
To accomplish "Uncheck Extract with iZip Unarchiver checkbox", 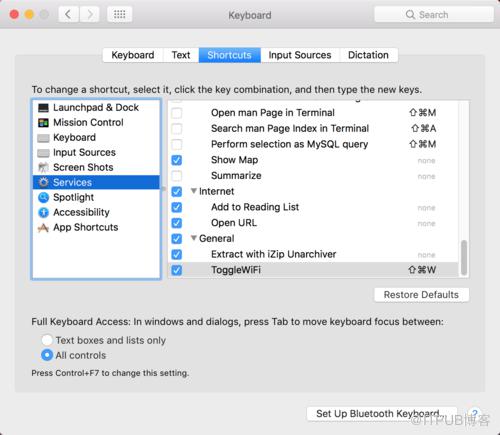I will point(177,255).
